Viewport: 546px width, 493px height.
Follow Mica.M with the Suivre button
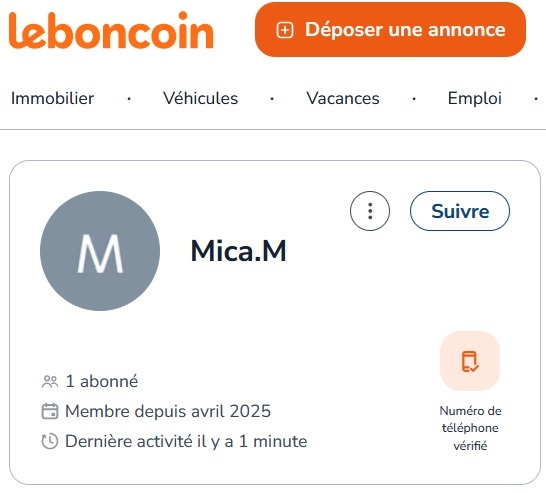pyautogui.click(x=460, y=211)
